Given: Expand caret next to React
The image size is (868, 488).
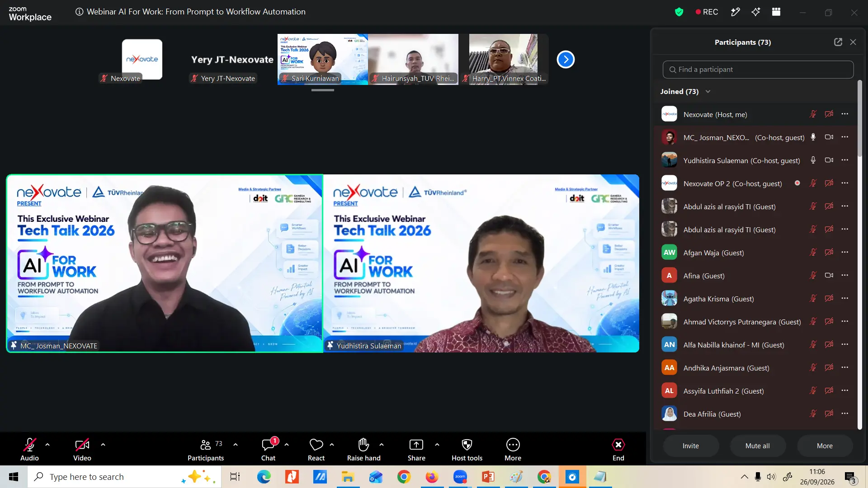Looking at the screenshot, I should (332, 445).
